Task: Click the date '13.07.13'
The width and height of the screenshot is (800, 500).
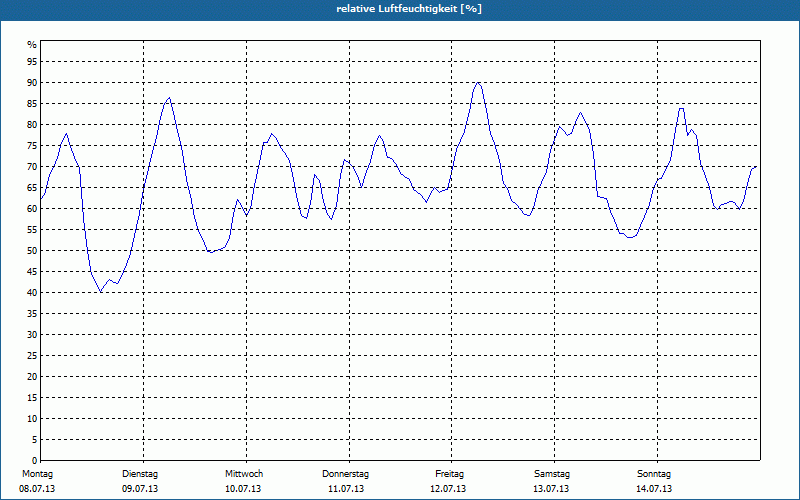Action: tap(551, 489)
